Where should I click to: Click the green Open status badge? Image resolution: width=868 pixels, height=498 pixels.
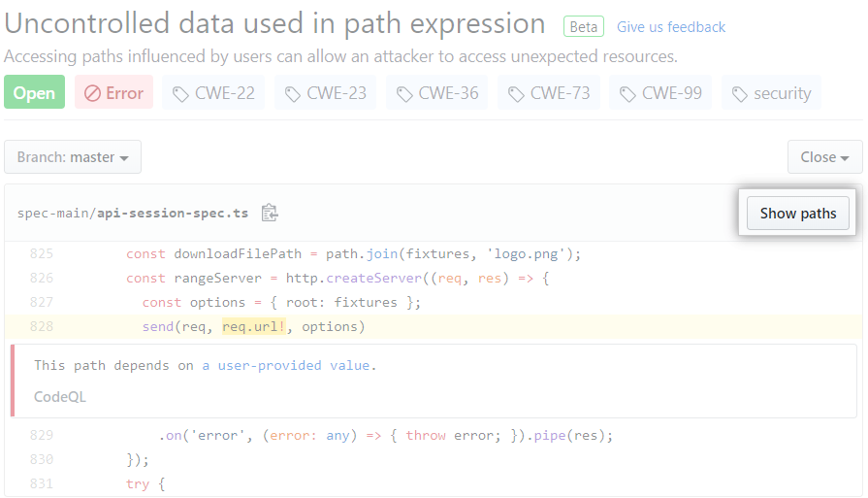click(x=34, y=93)
